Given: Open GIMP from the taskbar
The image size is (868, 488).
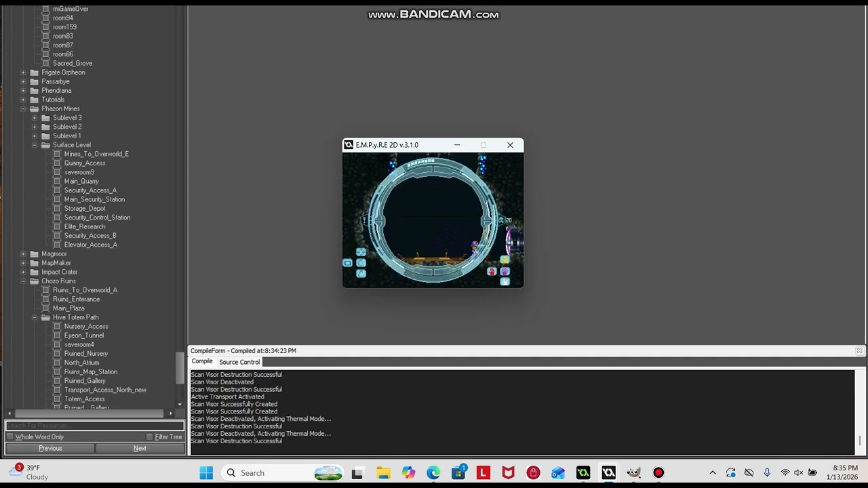Looking at the screenshot, I should click(633, 472).
